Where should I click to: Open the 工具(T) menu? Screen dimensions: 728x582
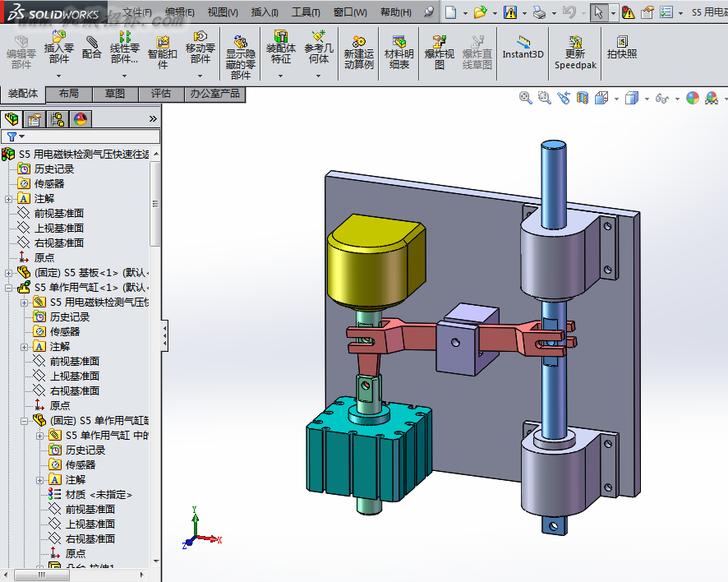click(306, 12)
